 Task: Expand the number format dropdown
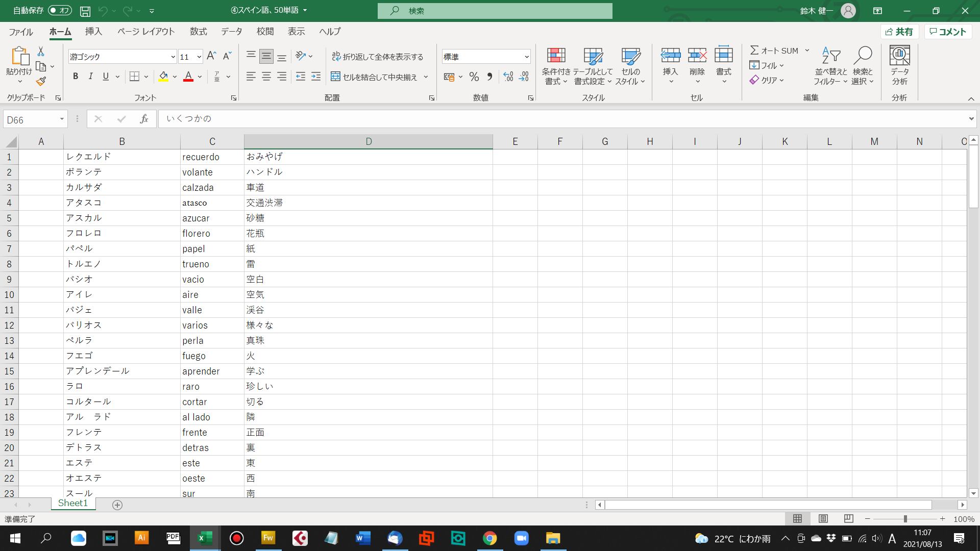(x=526, y=57)
